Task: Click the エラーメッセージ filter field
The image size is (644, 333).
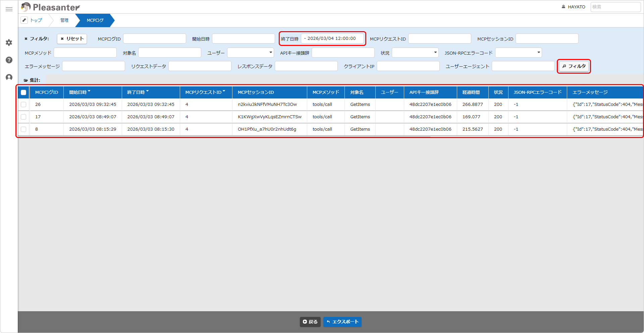Action: pos(94,66)
